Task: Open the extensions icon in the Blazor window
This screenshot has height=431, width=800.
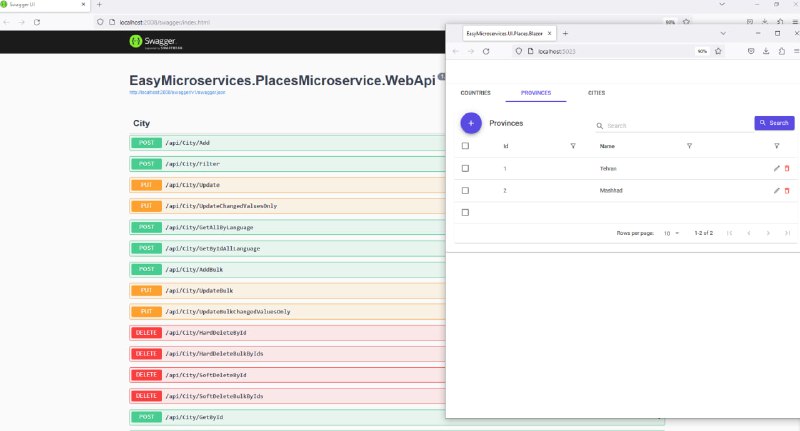Action: point(781,52)
